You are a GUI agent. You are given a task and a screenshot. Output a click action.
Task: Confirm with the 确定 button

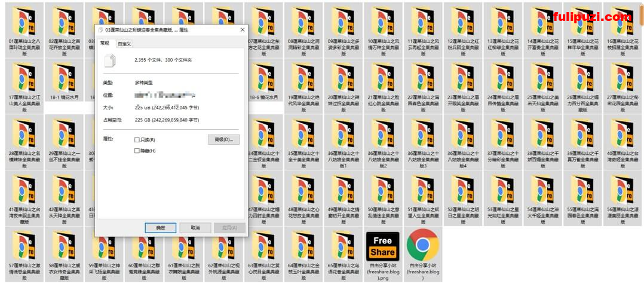pyautogui.click(x=161, y=228)
